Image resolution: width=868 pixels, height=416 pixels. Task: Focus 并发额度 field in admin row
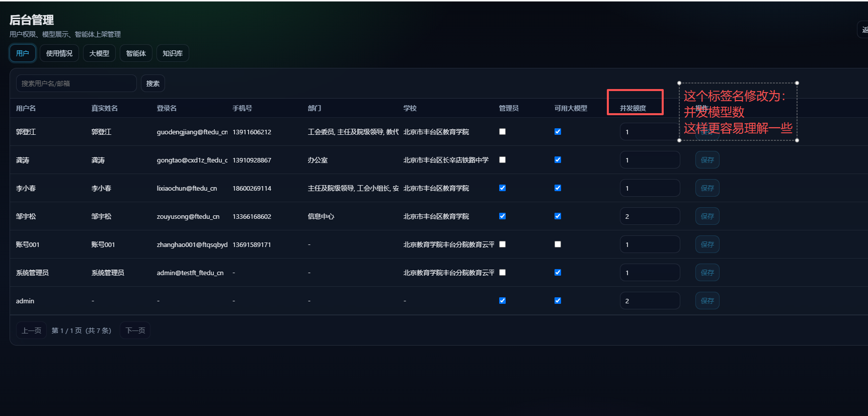pyautogui.click(x=650, y=301)
